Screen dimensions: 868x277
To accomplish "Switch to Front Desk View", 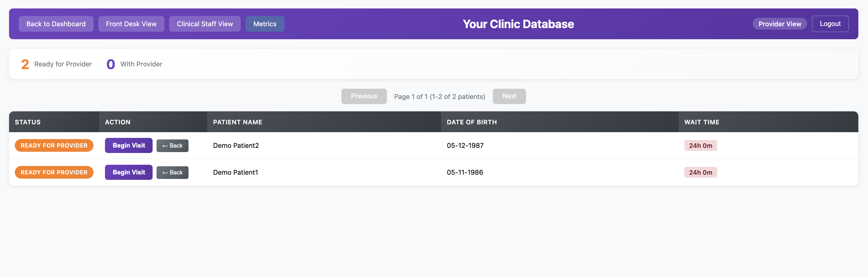I will tap(131, 24).
